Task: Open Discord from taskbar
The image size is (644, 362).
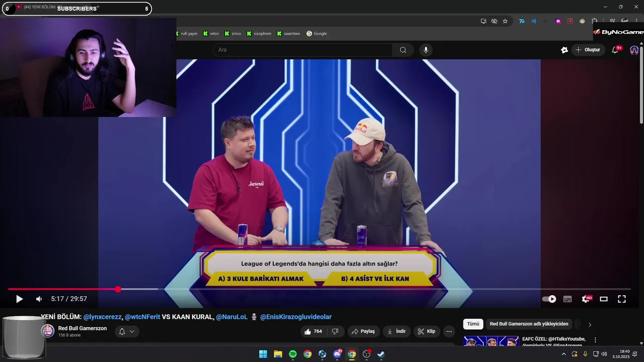Action: (337, 354)
